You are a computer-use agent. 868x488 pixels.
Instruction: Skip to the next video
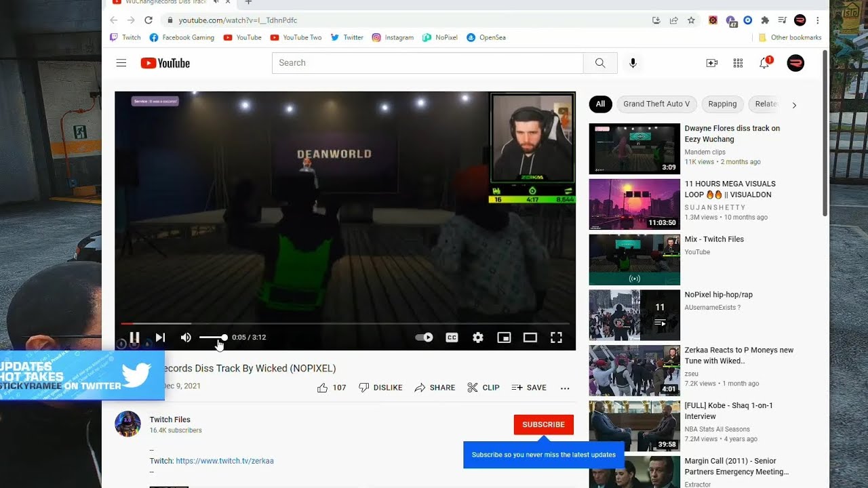pos(160,337)
